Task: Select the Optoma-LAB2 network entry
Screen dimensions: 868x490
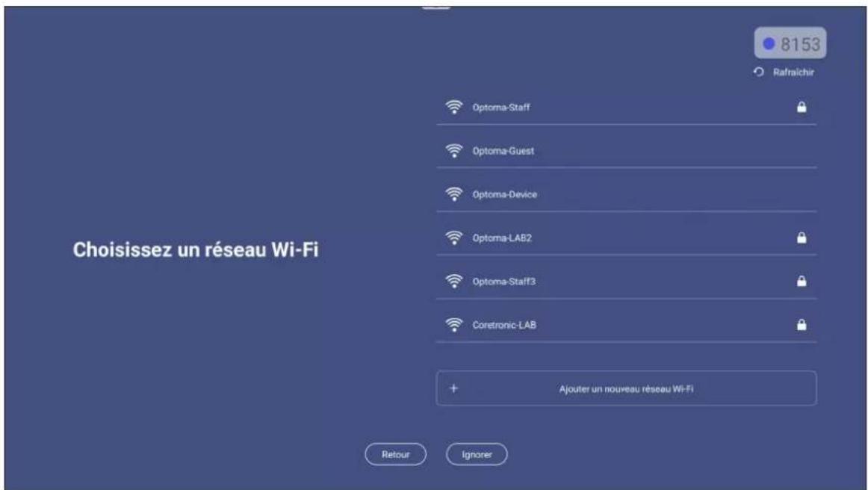Action: (x=626, y=238)
